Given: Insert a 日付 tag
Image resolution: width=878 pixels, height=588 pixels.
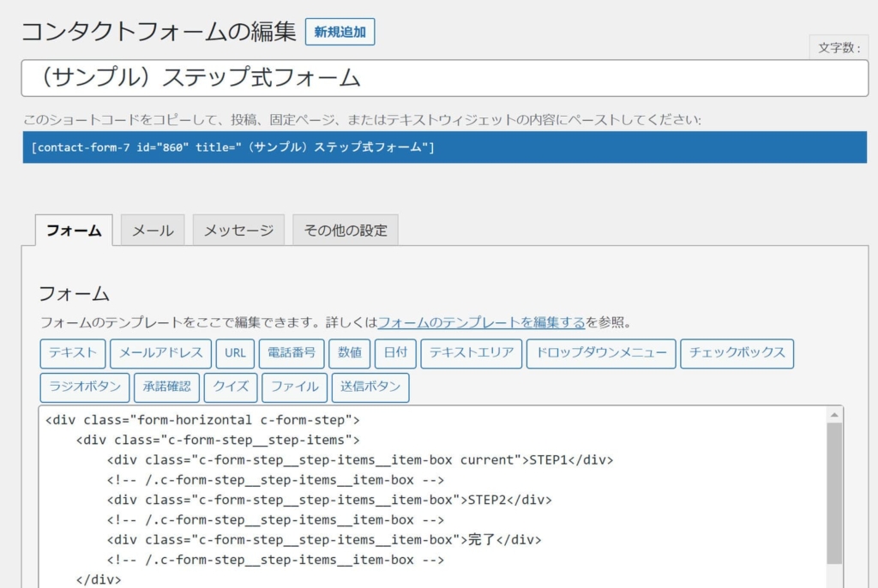Looking at the screenshot, I should coord(395,353).
